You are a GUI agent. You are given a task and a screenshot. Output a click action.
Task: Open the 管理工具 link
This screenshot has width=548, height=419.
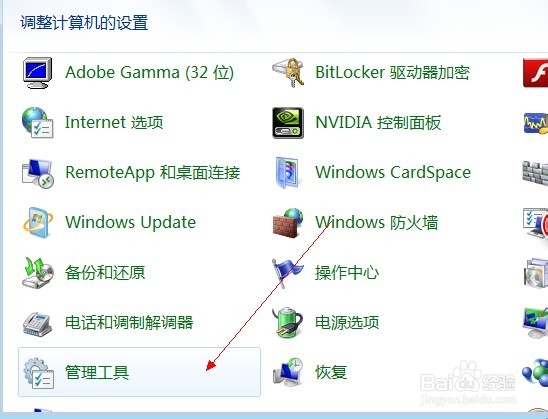(x=97, y=372)
